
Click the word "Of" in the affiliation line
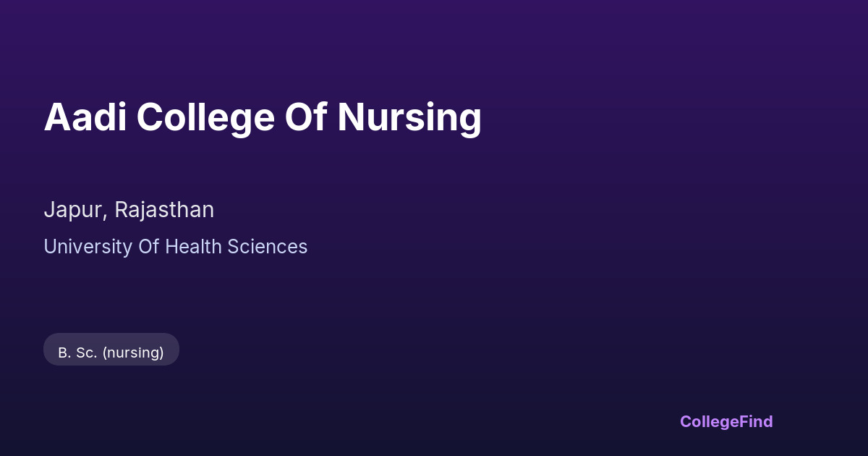coord(149,247)
